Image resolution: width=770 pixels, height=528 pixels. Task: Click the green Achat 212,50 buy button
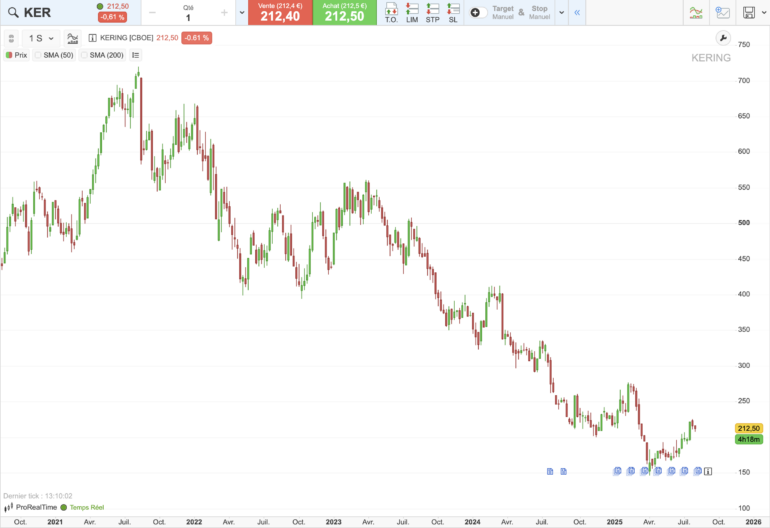pos(344,12)
